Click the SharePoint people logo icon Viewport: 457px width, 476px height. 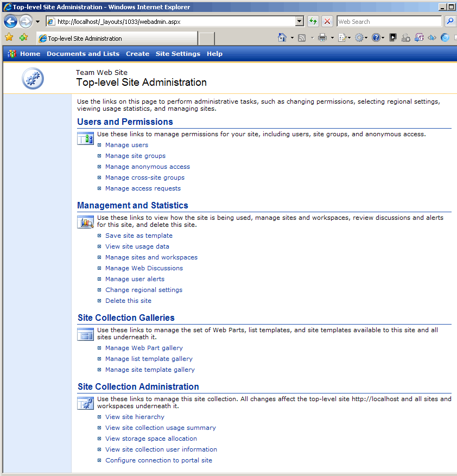point(12,54)
